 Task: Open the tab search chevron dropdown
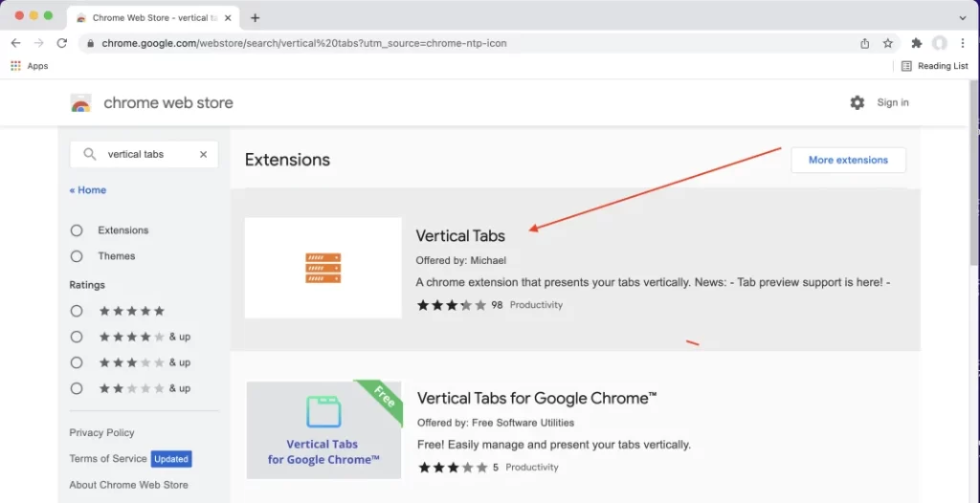click(x=963, y=17)
